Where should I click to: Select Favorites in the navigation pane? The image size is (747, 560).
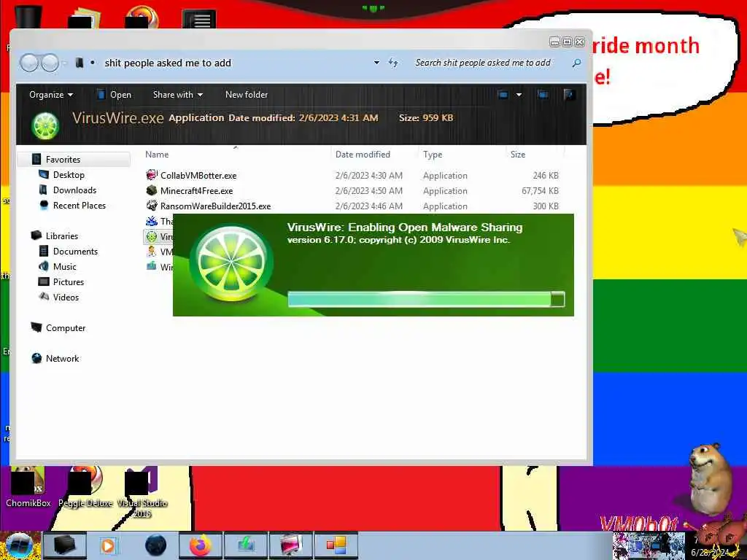click(x=63, y=160)
